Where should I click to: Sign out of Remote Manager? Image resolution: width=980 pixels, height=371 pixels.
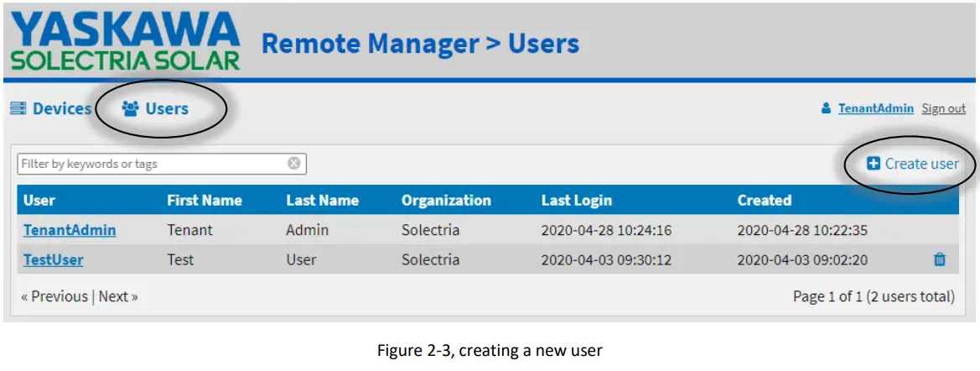pyautogui.click(x=943, y=109)
